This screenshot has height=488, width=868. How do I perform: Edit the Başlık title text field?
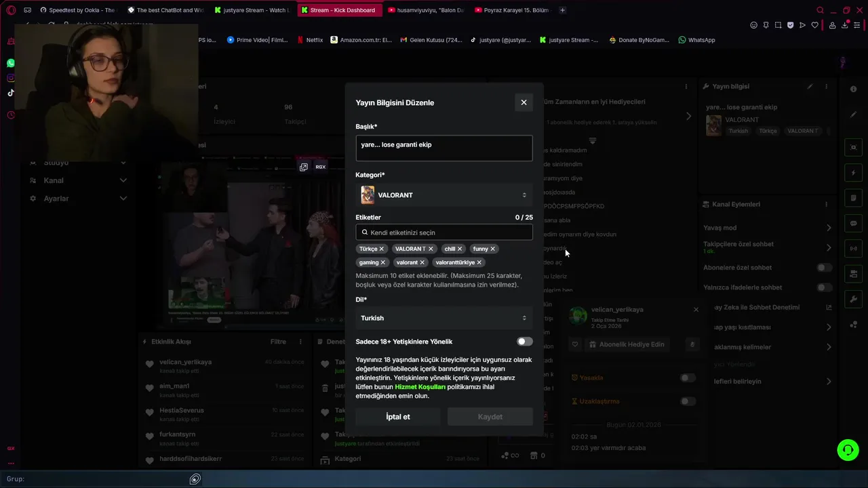[444, 148]
